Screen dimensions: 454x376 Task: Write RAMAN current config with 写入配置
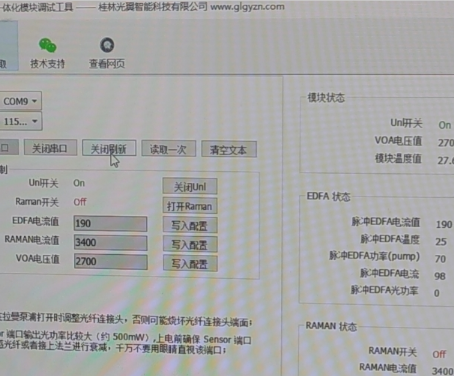(x=190, y=245)
